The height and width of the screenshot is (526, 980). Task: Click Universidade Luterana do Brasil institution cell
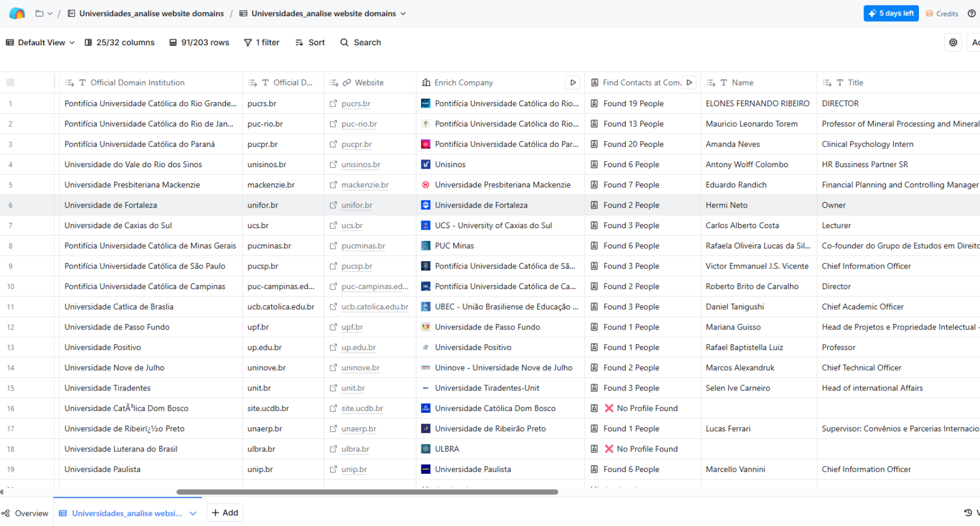(x=151, y=449)
